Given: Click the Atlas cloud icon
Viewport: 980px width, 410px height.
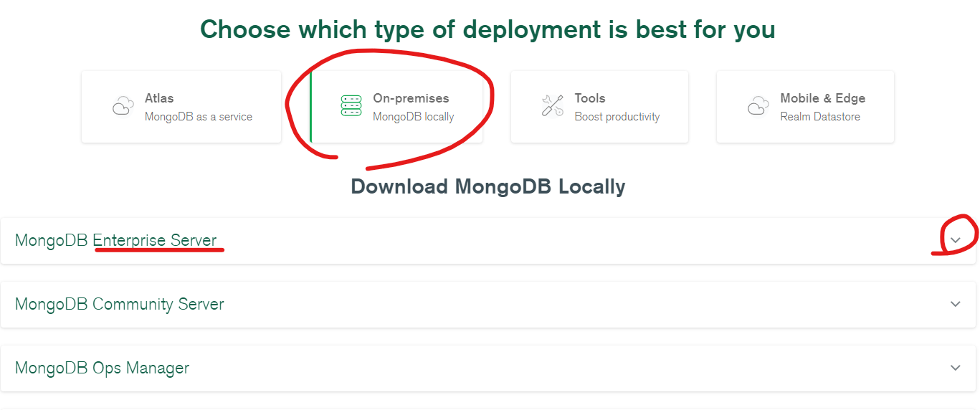Looking at the screenshot, I should pyautogui.click(x=123, y=106).
